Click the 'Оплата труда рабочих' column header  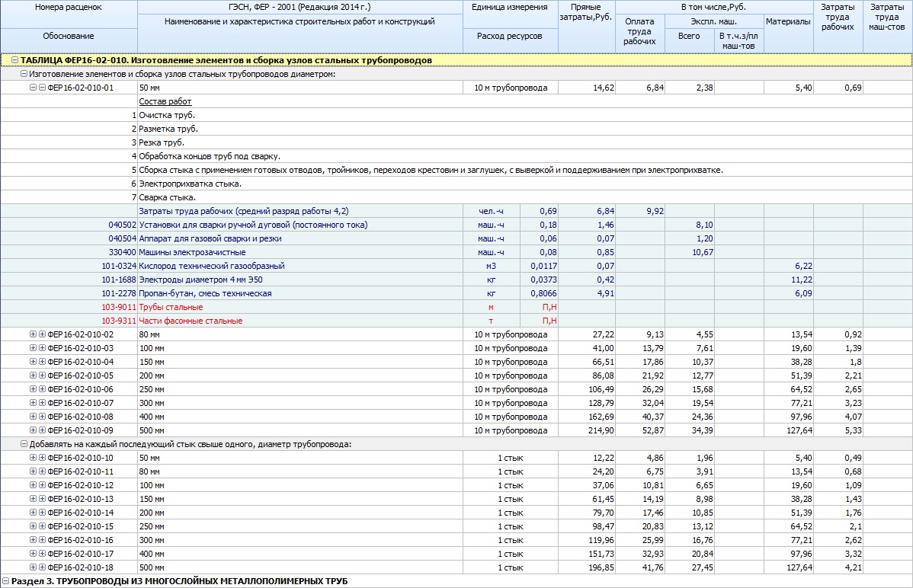pos(640,33)
